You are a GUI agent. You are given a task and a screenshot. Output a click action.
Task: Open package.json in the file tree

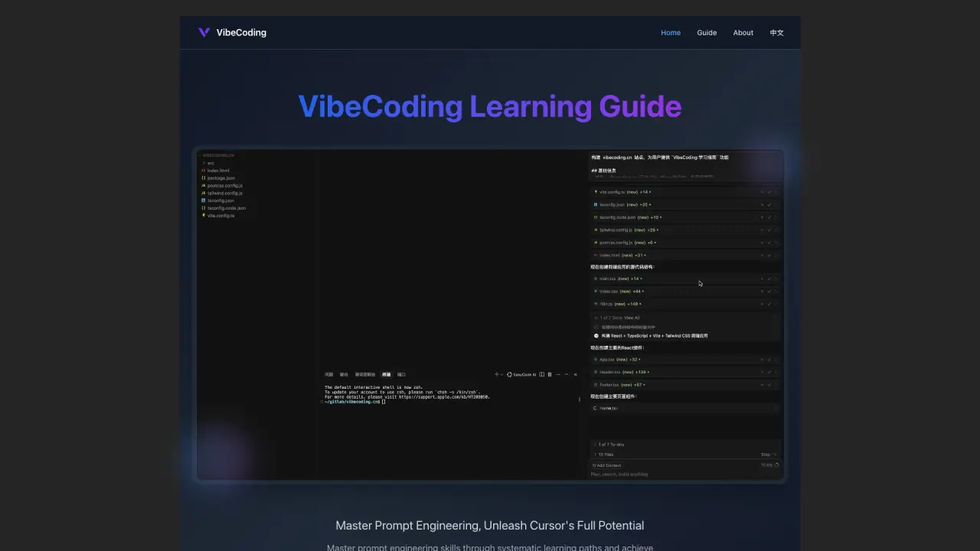point(218,178)
